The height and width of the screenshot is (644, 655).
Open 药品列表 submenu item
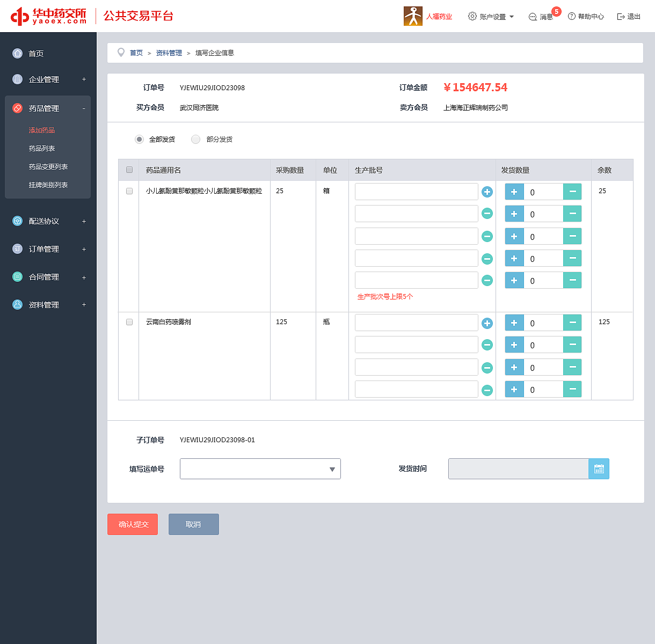click(x=42, y=149)
